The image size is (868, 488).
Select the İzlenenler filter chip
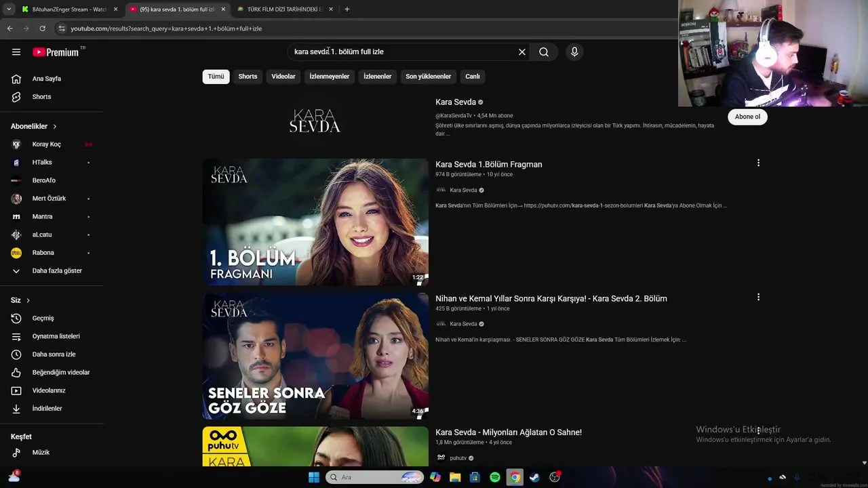click(x=377, y=77)
